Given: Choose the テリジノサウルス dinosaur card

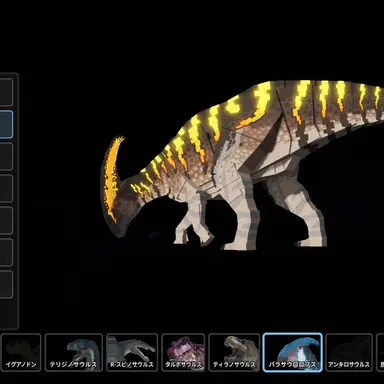Looking at the screenshot, I should point(74,352).
